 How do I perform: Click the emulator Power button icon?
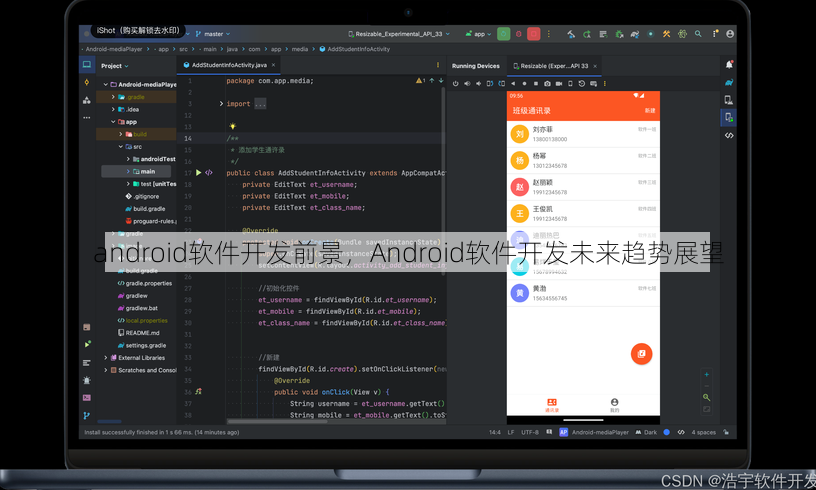click(x=455, y=83)
